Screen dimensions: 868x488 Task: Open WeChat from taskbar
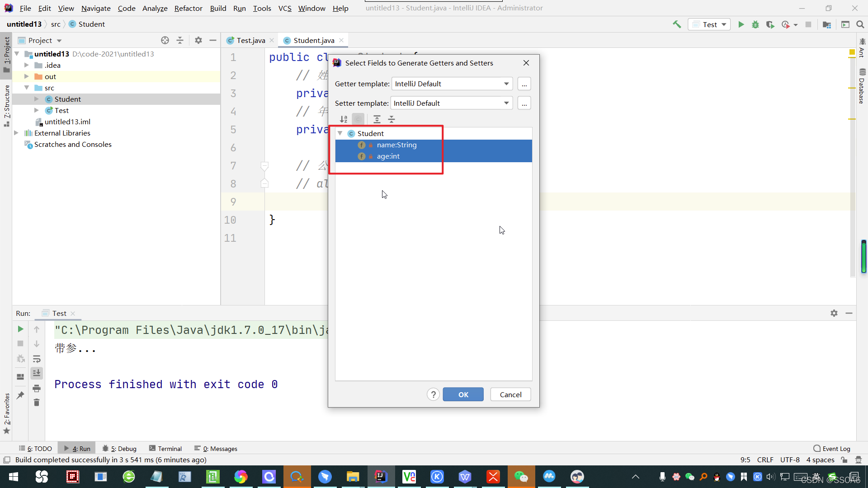[521, 477]
